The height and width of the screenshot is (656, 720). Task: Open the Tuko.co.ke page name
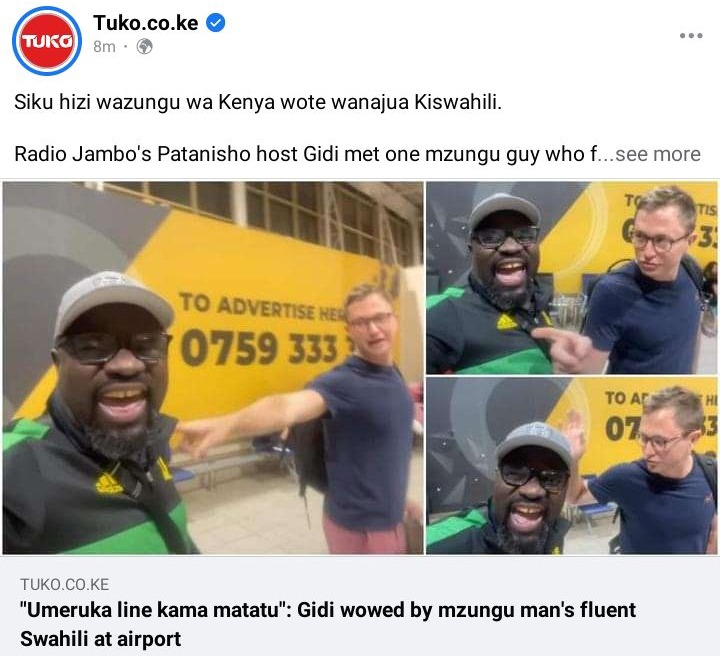(x=146, y=22)
